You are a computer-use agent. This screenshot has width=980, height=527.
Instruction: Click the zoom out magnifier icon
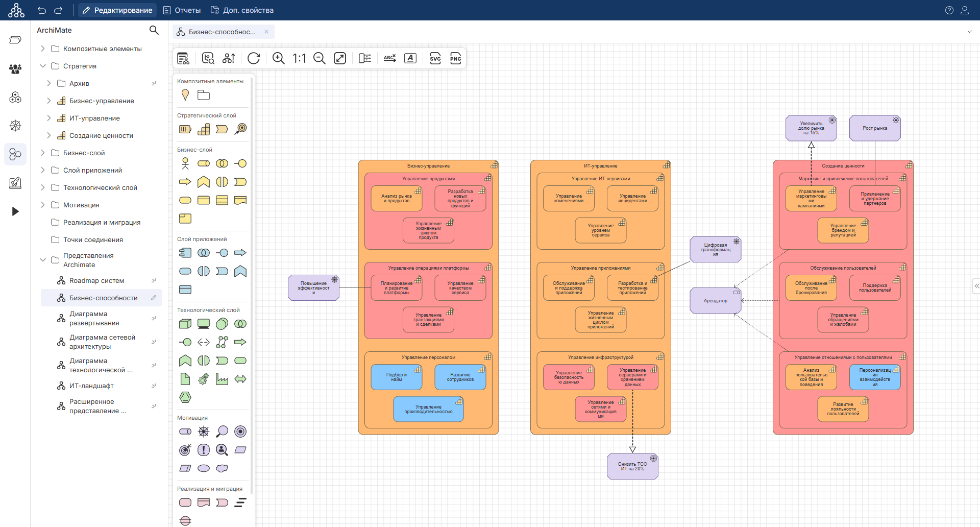(320, 58)
